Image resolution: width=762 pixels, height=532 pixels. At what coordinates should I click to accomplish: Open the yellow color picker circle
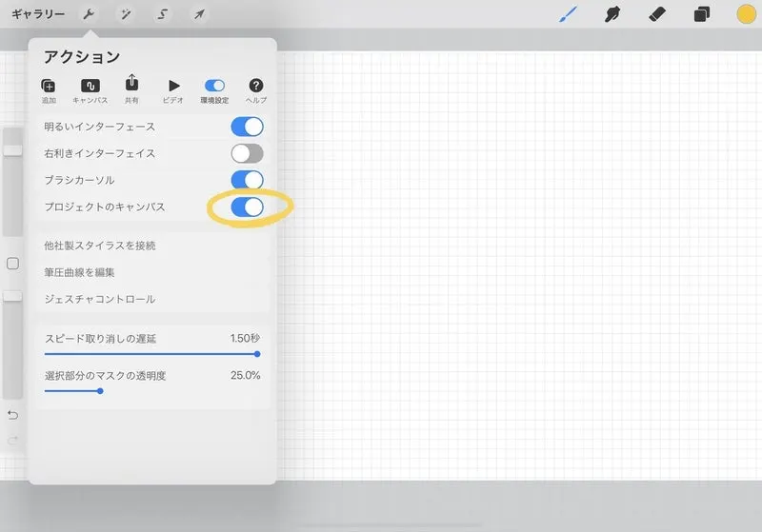point(746,14)
